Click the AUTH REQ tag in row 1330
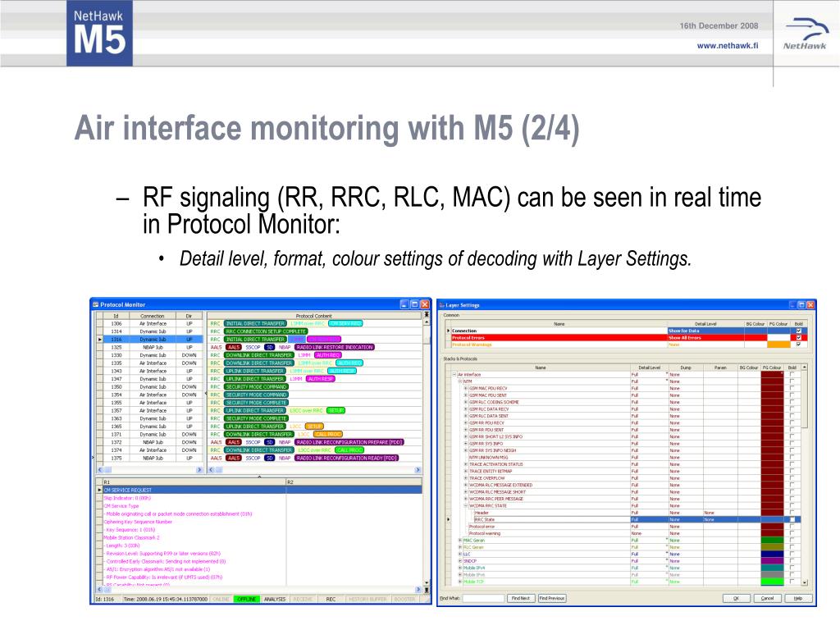840x630 pixels. (328, 355)
